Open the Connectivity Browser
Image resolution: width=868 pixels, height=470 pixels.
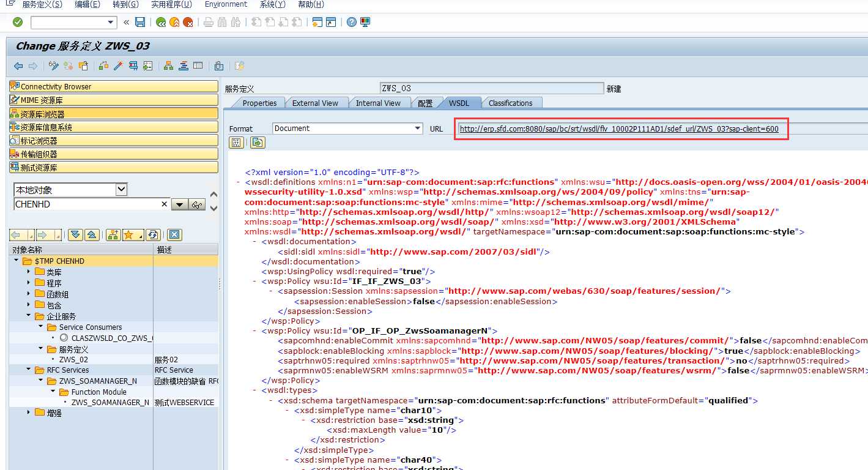[114, 86]
